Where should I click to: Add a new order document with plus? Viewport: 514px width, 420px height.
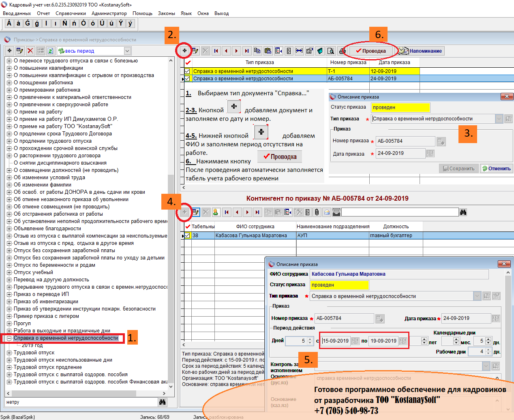point(184,51)
